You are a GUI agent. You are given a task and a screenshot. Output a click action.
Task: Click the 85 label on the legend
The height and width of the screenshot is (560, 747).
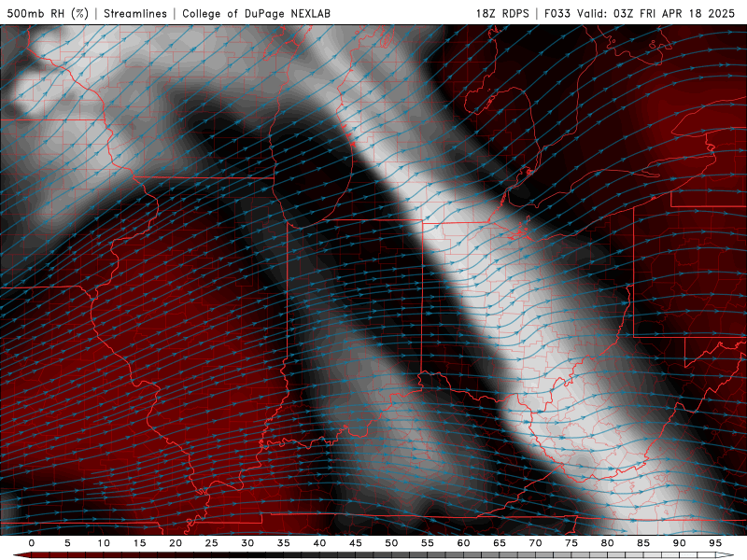643,543
